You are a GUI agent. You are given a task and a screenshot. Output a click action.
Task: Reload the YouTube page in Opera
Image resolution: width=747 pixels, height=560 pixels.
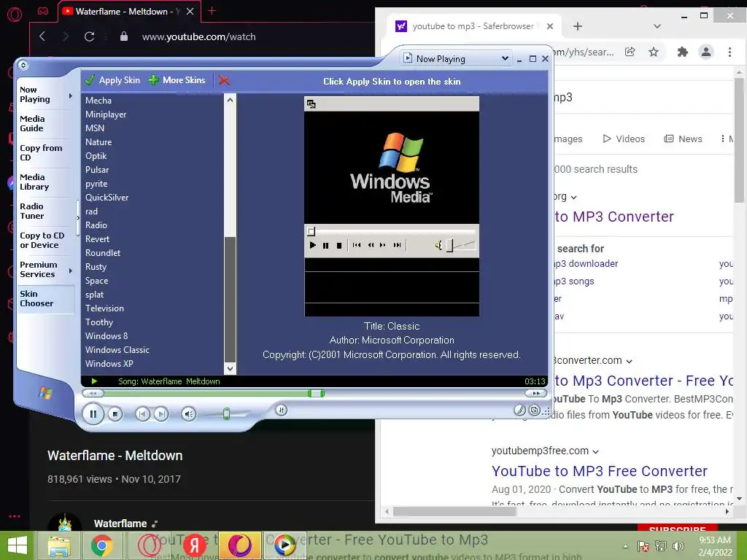(89, 36)
